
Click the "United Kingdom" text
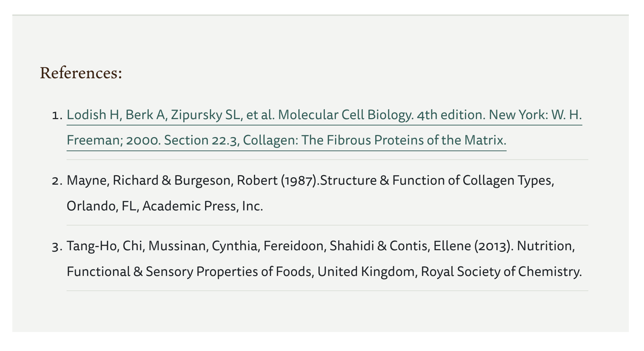point(365,272)
